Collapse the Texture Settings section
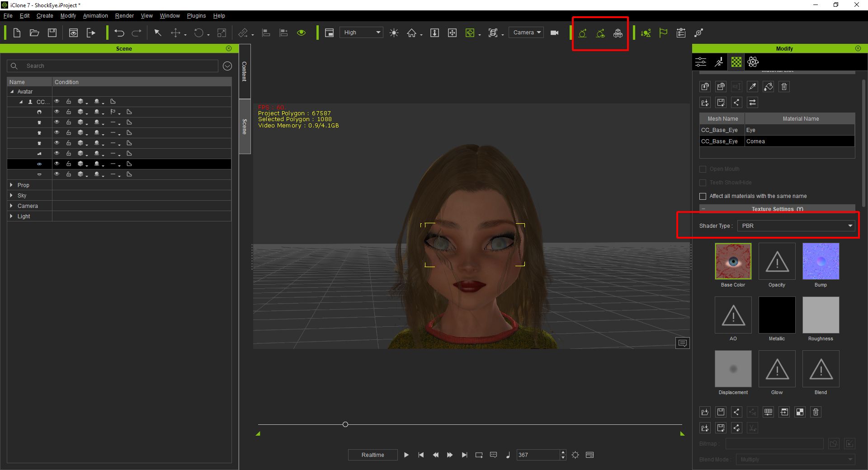This screenshot has height=470, width=868. click(703, 209)
